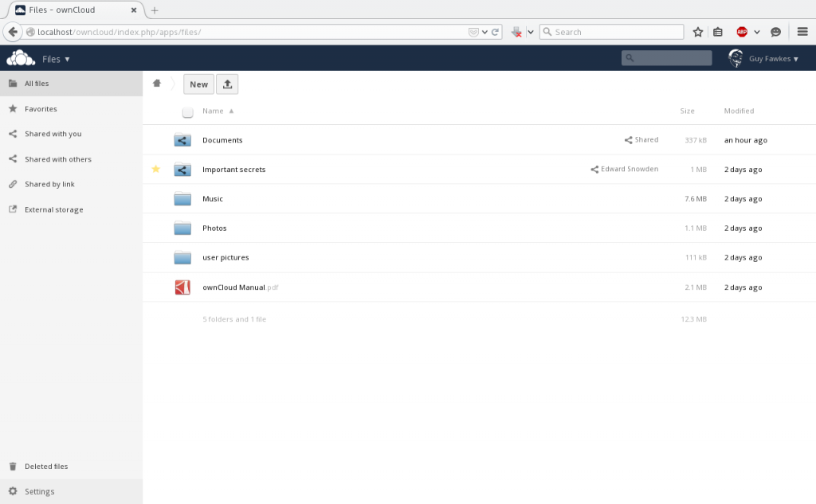816x504 pixels.
Task: Open the upload icon in the toolbar
Action: click(227, 84)
